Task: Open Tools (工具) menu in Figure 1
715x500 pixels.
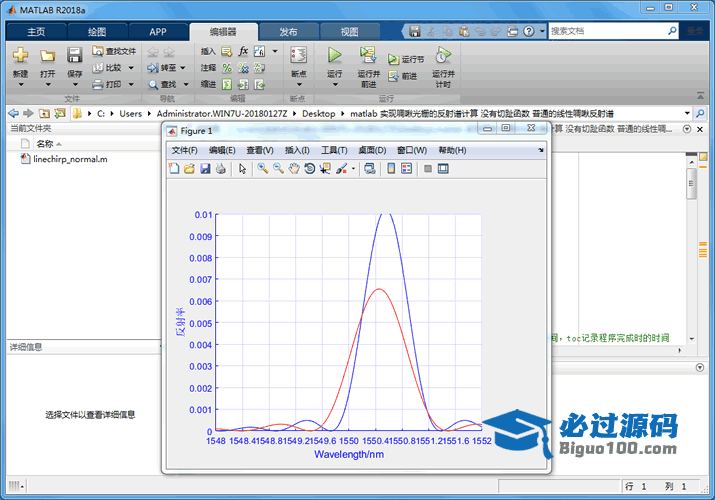Action: [x=334, y=150]
